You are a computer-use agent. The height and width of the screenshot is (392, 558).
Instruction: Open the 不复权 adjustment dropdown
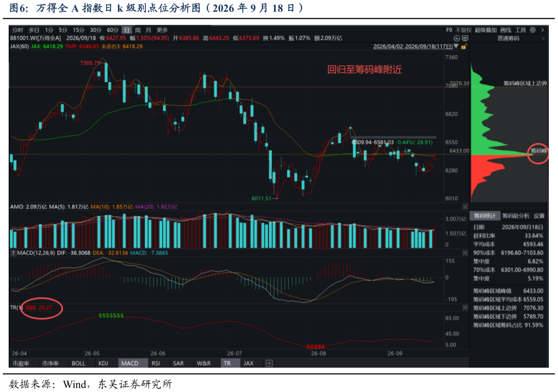pos(463,30)
